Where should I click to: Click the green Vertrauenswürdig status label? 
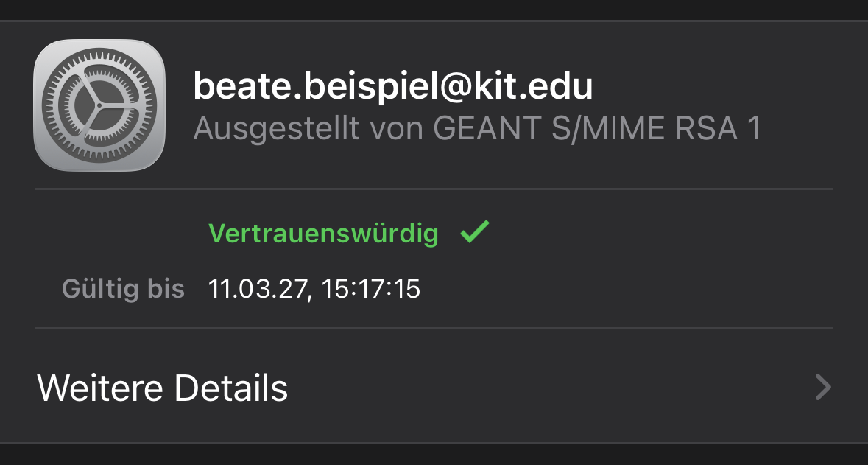(323, 234)
